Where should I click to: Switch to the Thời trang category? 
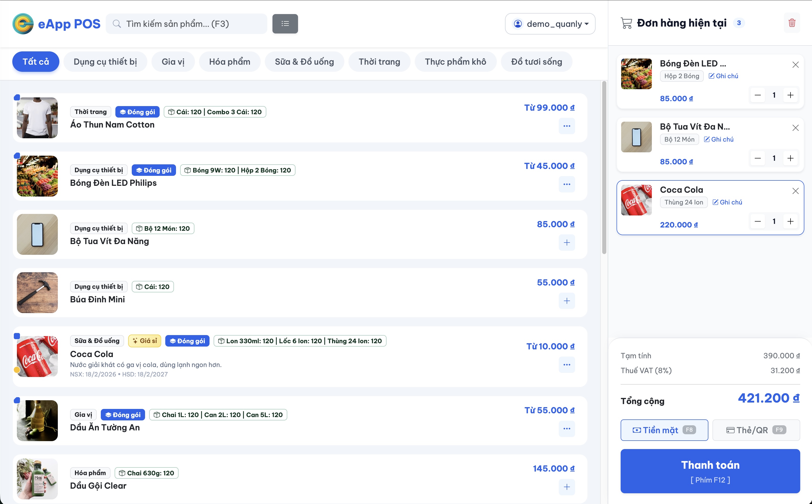pos(379,62)
